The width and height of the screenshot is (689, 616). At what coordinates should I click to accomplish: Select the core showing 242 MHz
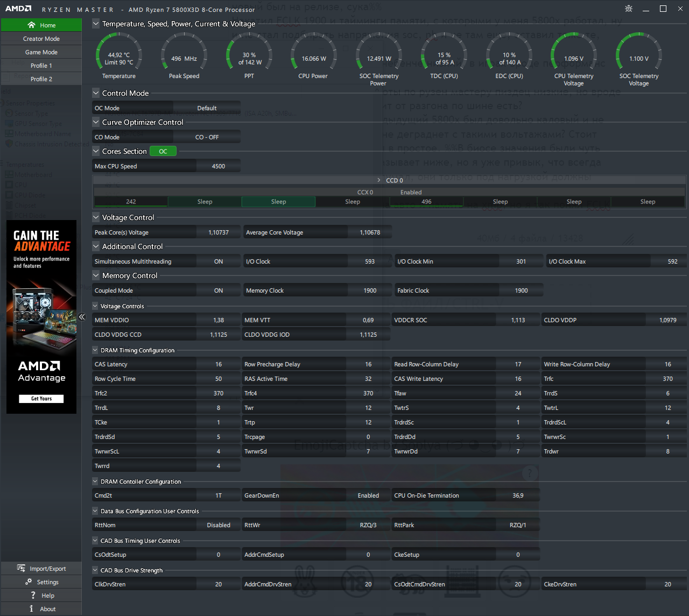[x=131, y=202]
